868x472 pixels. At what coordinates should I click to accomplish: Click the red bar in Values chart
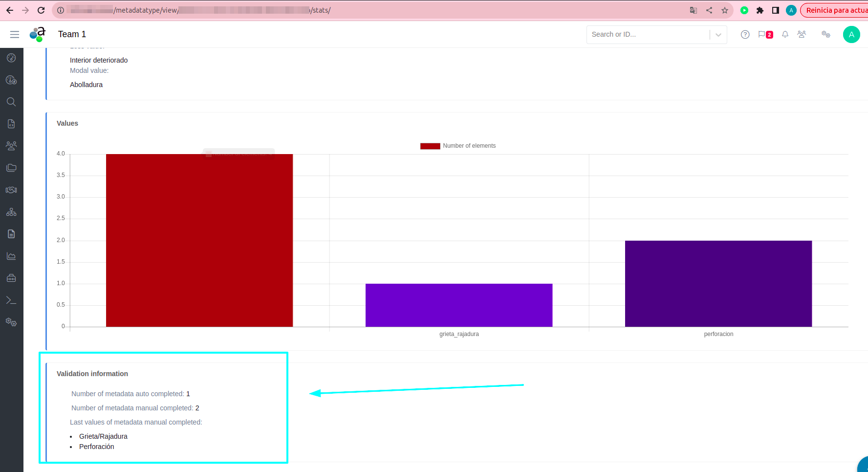pyautogui.click(x=199, y=240)
